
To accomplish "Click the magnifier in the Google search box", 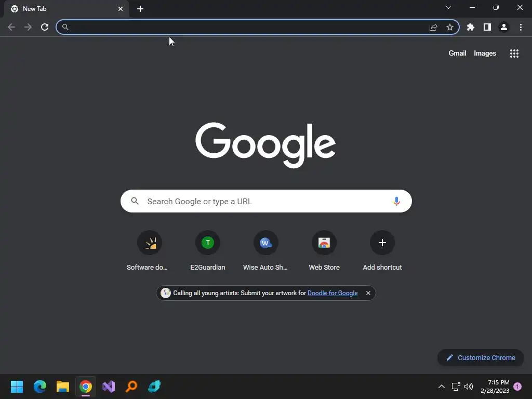I will (135, 201).
